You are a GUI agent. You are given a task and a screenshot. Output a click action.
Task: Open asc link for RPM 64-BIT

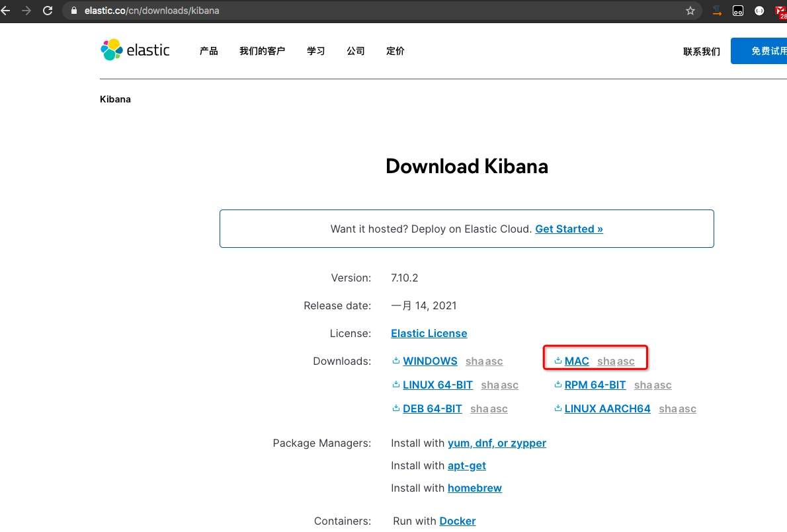[x=663, y=385]
